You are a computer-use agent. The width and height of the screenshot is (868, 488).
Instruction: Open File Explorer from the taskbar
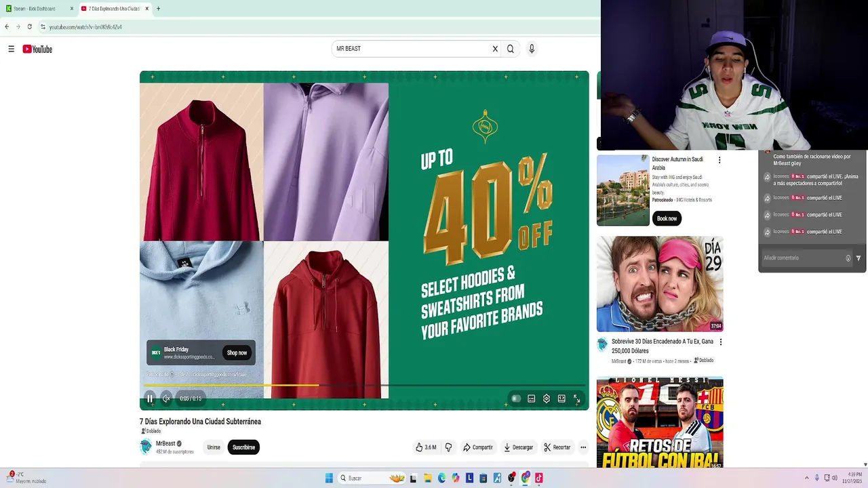(428, 478)
